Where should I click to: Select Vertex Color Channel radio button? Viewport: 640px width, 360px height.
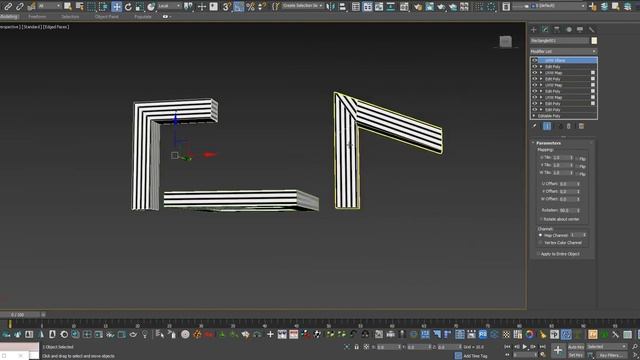[x=540, y=243]
